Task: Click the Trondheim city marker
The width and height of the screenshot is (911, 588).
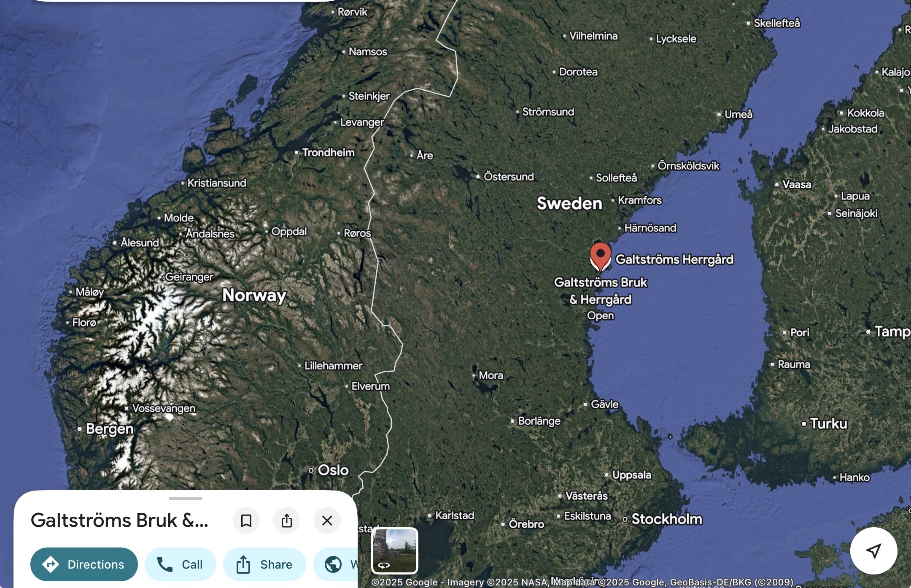Action: click(296, 152)
